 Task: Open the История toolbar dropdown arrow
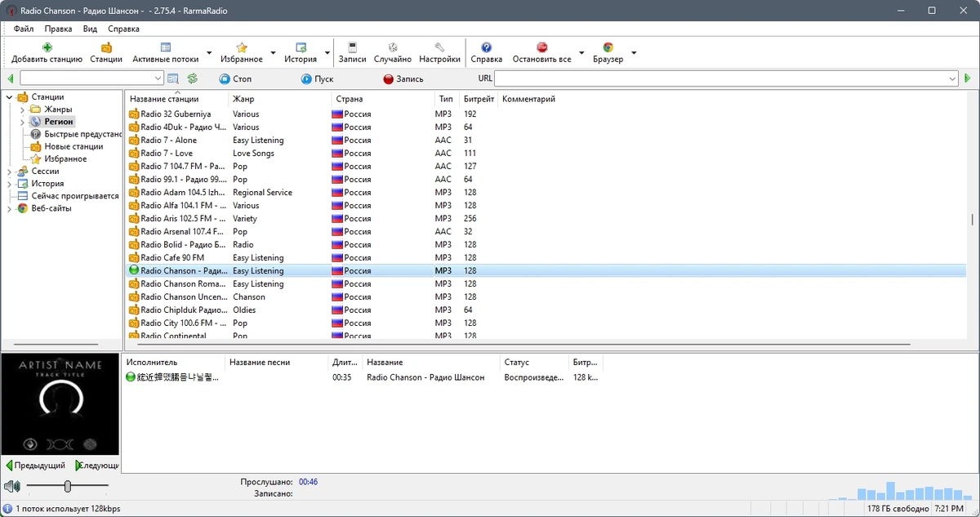point(327,54)
